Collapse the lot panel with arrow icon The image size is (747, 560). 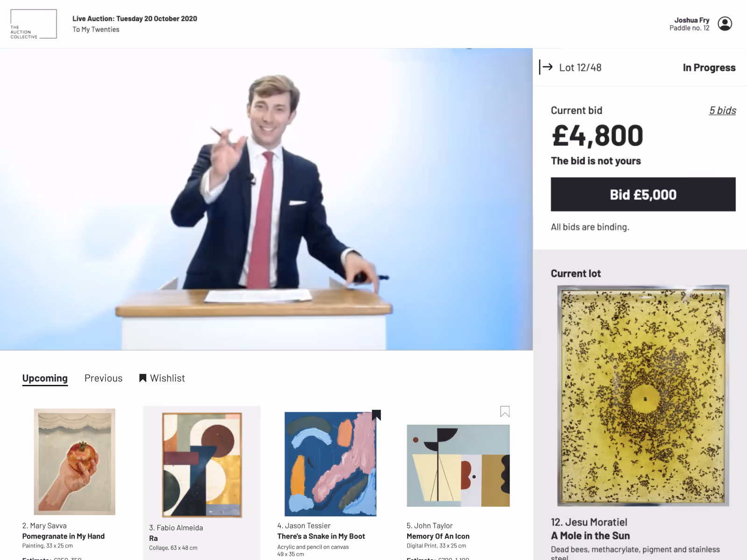(546, 67)
